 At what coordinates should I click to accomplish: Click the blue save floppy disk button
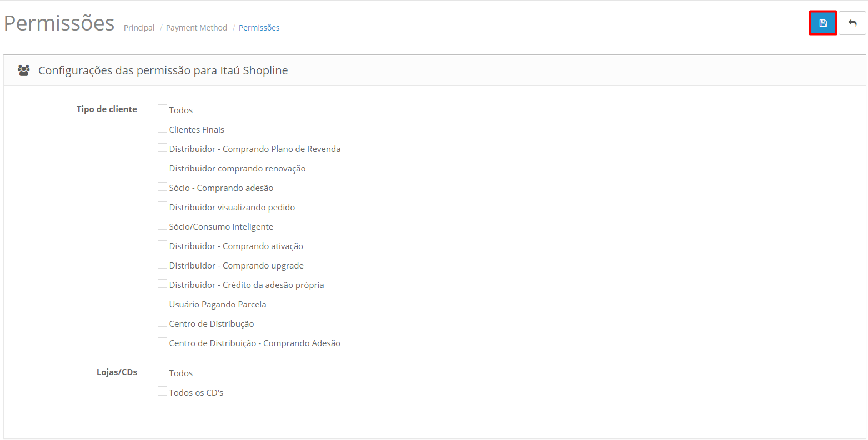tap(822, 23)
